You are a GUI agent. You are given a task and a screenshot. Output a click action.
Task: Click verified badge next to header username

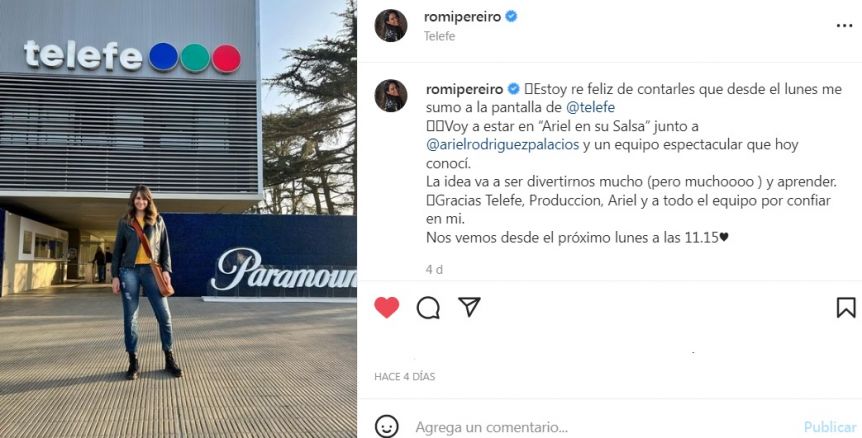coord(511,16)
